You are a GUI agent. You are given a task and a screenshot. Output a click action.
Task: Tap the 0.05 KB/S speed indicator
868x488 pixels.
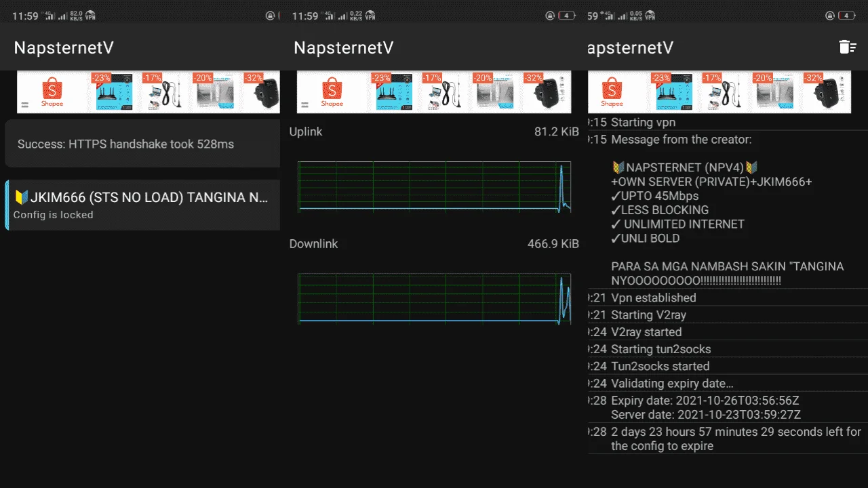pos(635,16)
